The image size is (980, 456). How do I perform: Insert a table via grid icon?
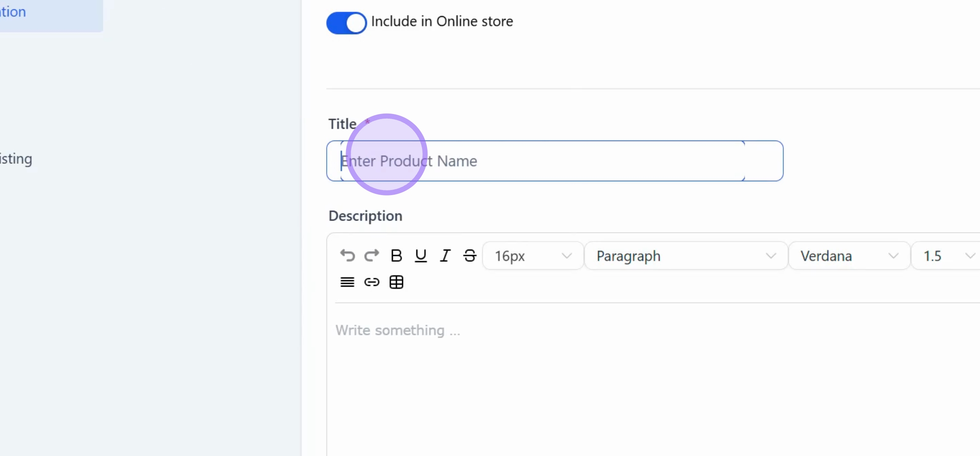point(396,282)
